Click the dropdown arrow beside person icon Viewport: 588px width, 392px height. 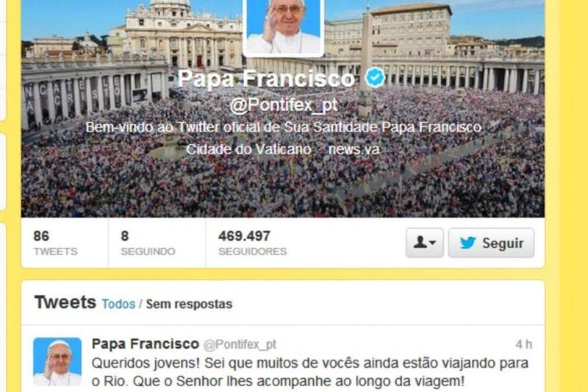(x=432, y=243)
